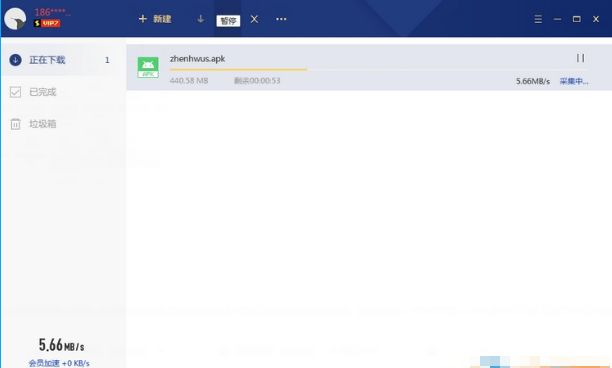Click the 采集中... status link
Viewport: 612px width, 368px height.
(574, 81)
